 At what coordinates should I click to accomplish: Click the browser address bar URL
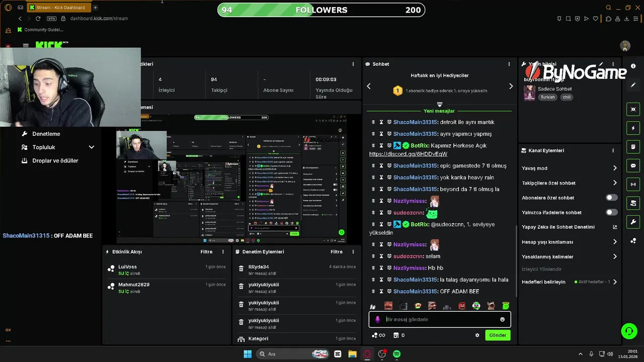pos(99,19)
